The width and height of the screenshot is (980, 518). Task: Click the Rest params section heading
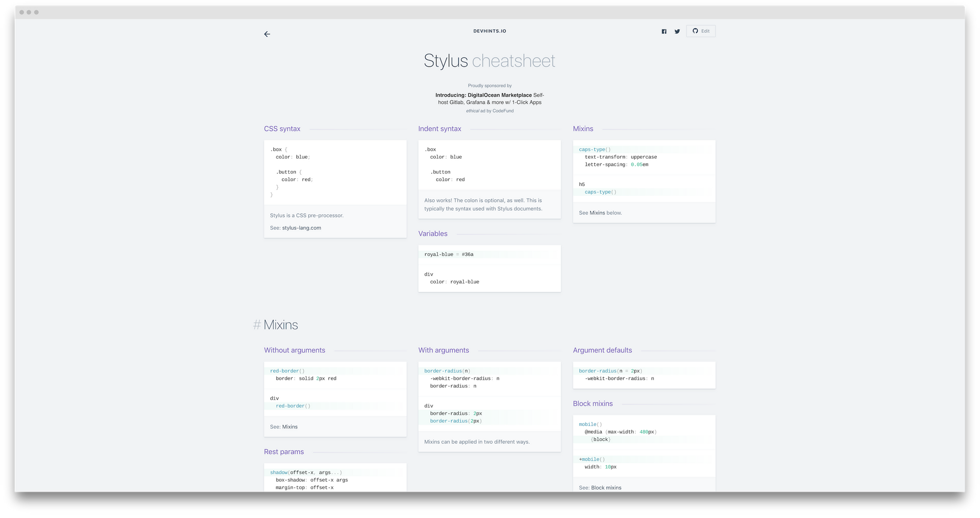tap(284, 451)
